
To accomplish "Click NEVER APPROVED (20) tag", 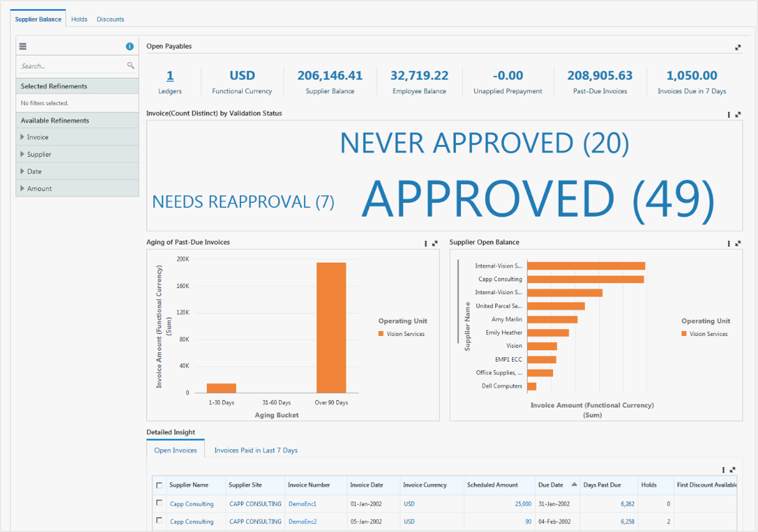I will pyautogui.click(x=485, y=144).
